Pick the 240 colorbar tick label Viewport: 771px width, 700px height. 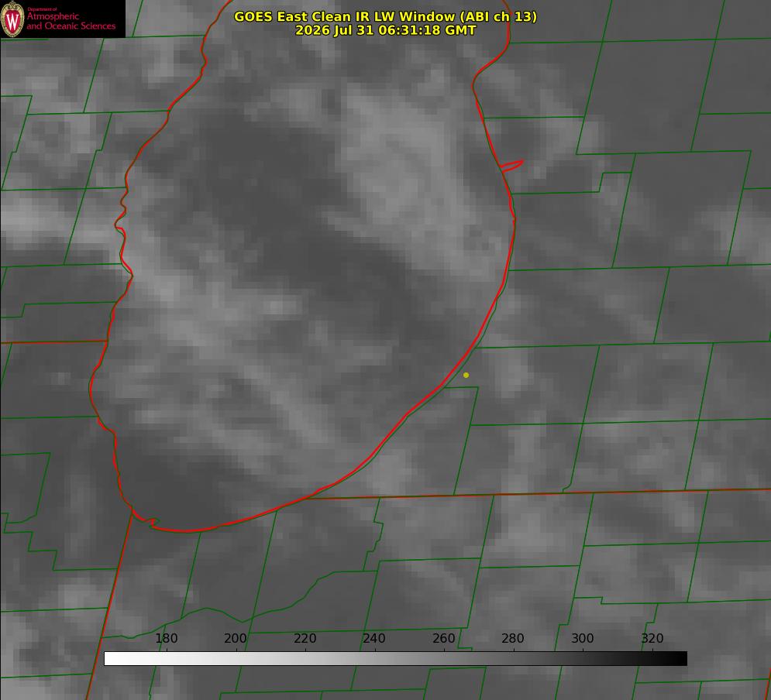coord(374,638)
